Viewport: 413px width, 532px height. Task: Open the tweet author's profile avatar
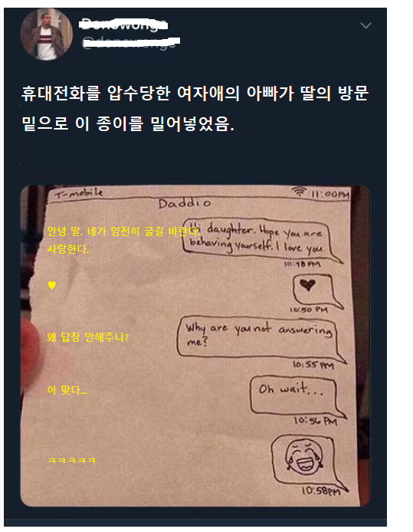(x=47, y=34)
